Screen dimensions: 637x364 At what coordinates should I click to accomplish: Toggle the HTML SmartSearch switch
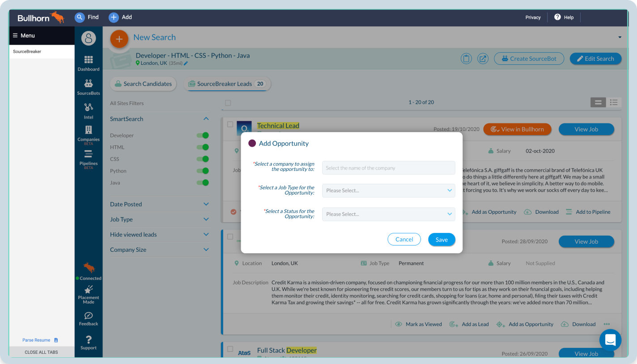coord(203,147)
